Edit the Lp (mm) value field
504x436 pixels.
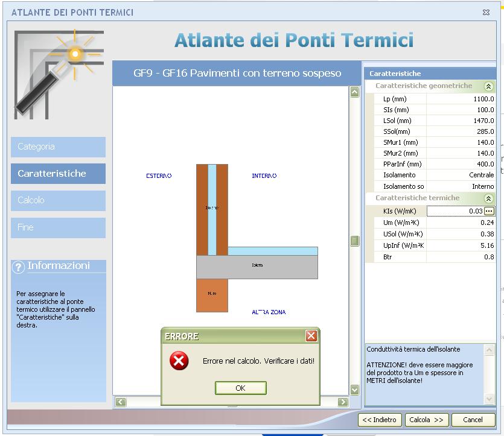click(461, 99)
